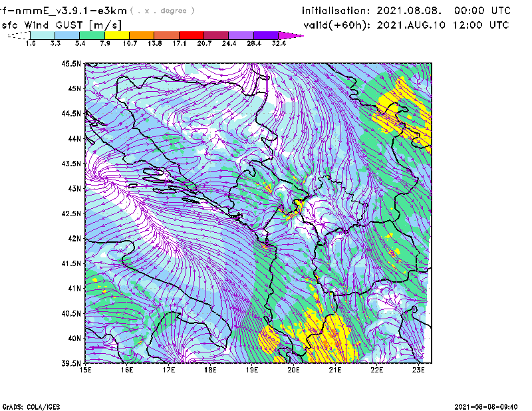
Task: Pick the bright red legend swatch
Action: (x=192, y=35)
